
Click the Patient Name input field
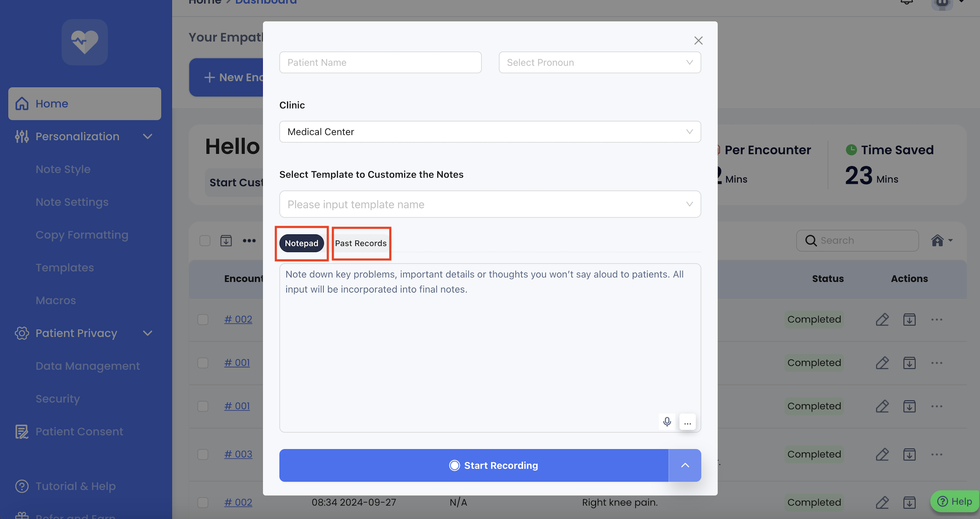point(380,63)
